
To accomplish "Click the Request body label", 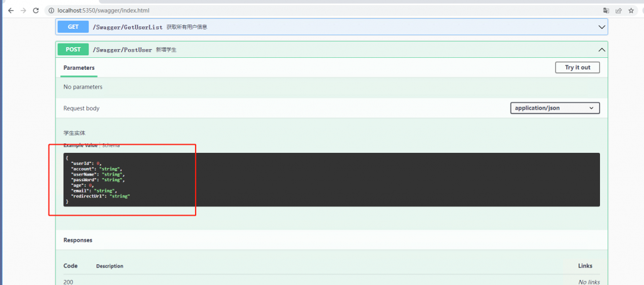I will 81,108.
